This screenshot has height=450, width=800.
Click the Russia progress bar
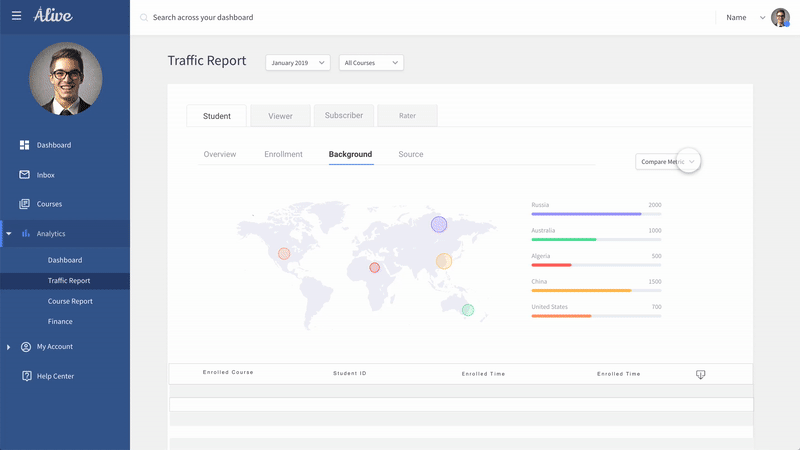(596, 214)
